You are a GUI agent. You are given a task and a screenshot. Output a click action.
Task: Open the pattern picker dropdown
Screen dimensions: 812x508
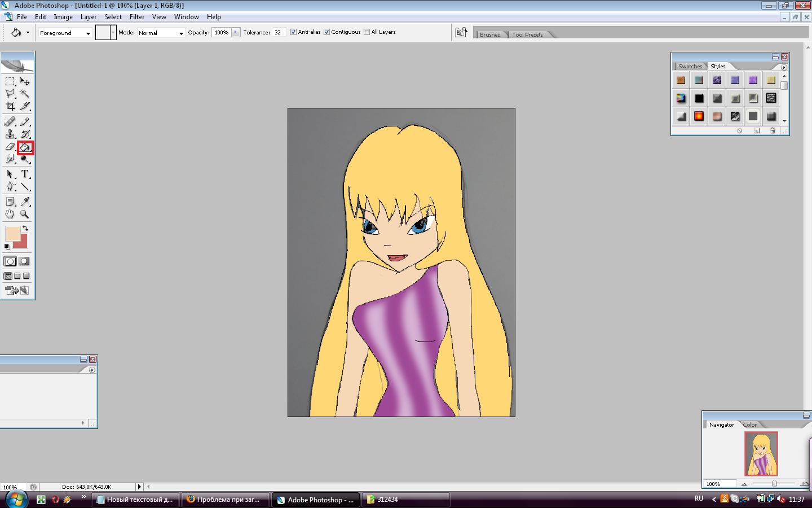[113, 33]
